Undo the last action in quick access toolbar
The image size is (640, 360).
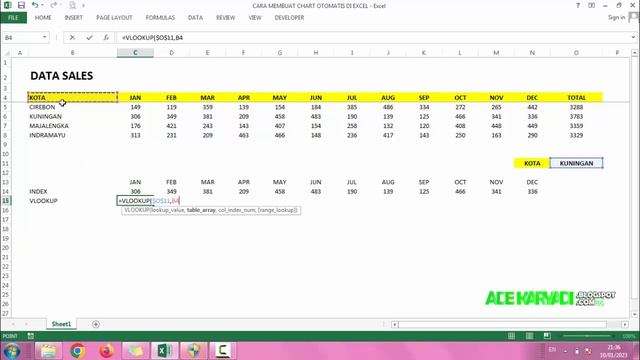tap(35, 5)
